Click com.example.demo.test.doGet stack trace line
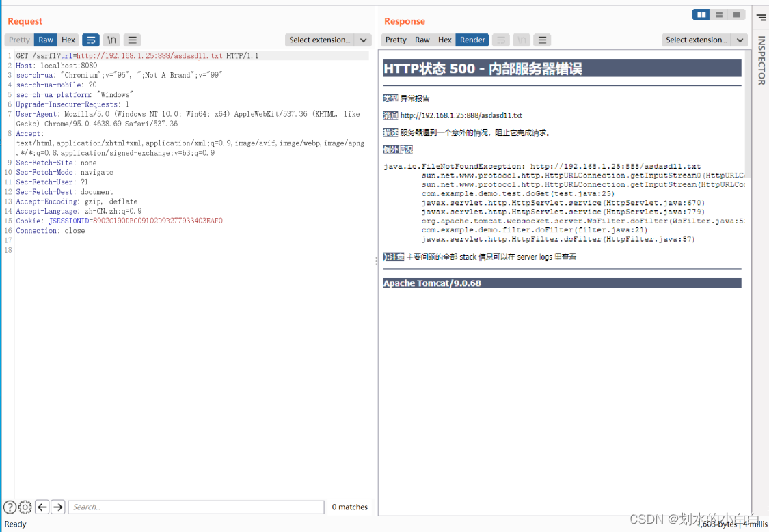The image size is (769, 532). (x=518, y=193)
